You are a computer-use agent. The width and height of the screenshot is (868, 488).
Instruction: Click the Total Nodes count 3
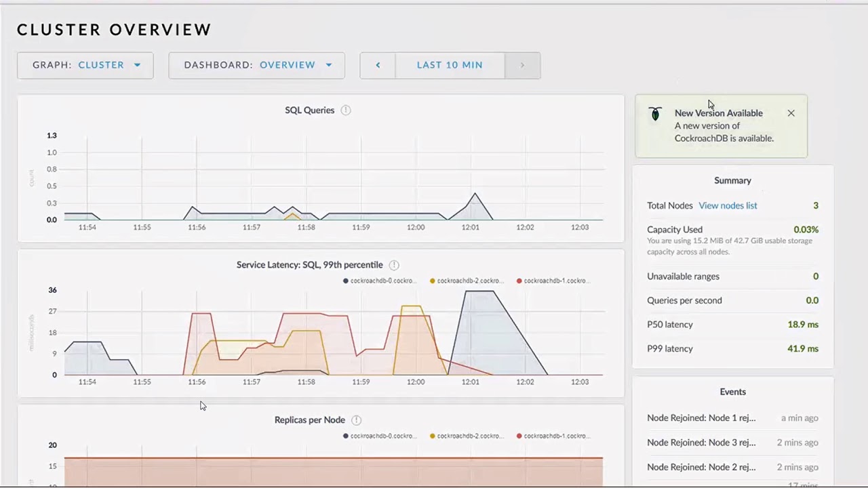click(x=816, y=205)
